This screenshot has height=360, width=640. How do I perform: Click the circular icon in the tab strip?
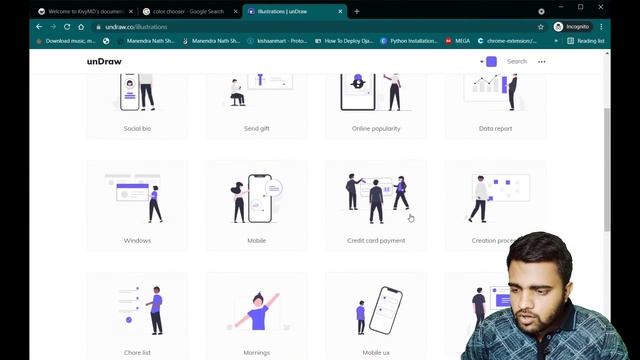(x=541, y=11)
